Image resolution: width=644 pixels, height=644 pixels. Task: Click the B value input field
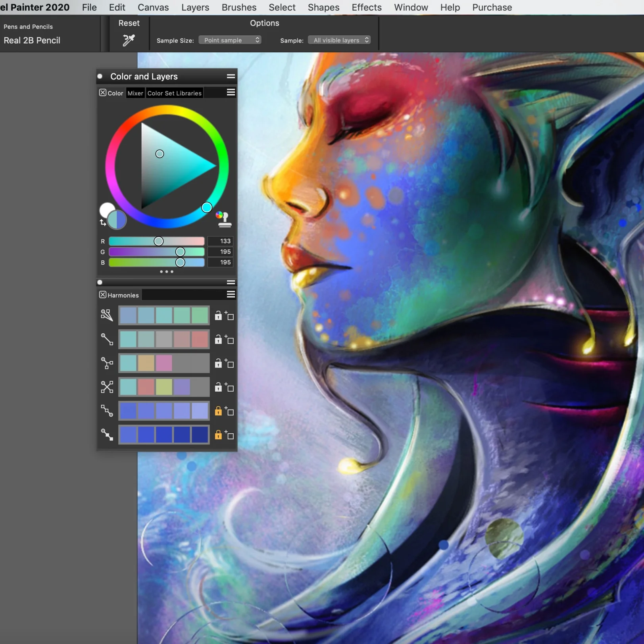click(220, 262)
